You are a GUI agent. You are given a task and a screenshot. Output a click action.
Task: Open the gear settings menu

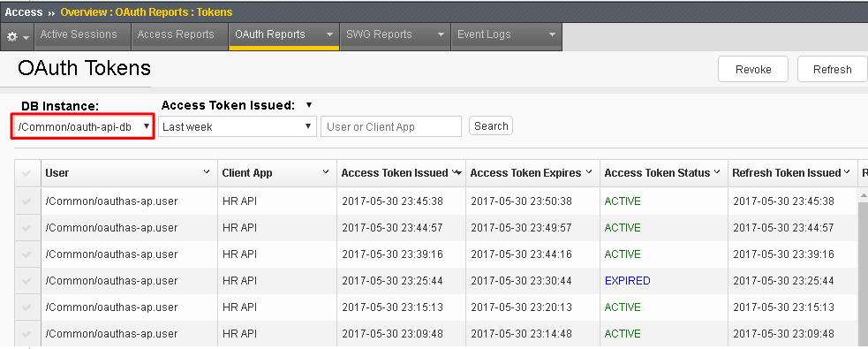18,37
